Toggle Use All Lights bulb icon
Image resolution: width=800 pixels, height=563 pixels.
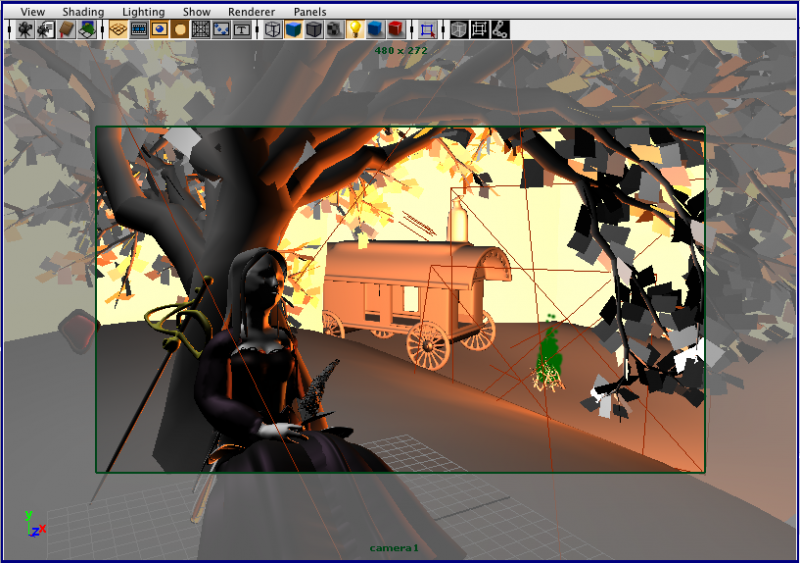point(355,30)
